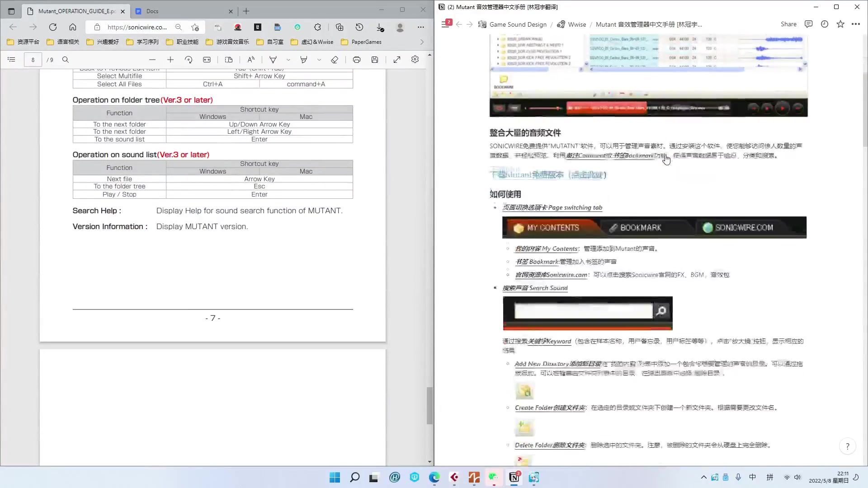Viewport: 868px width, 488px height.
Task: Open Notion page options menu
Action: [856, 24]
